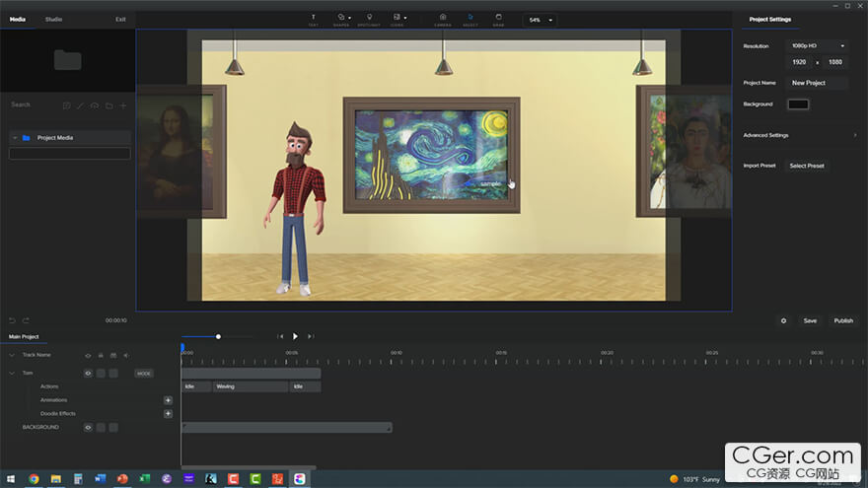Collapse the Tom track chevron
The image size is (868, 488).
(x=12, y=374)
